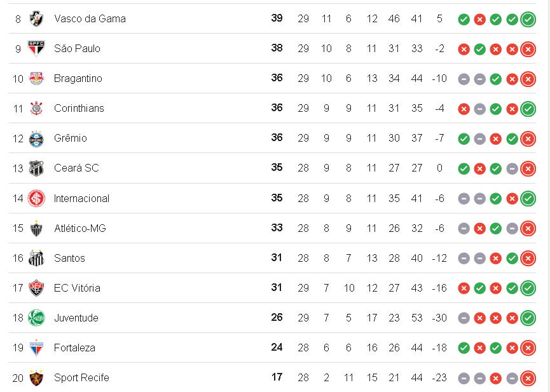Open the Atlético-MG team link
The width and height of the screenshot is (550, 392).
point(79,228)
